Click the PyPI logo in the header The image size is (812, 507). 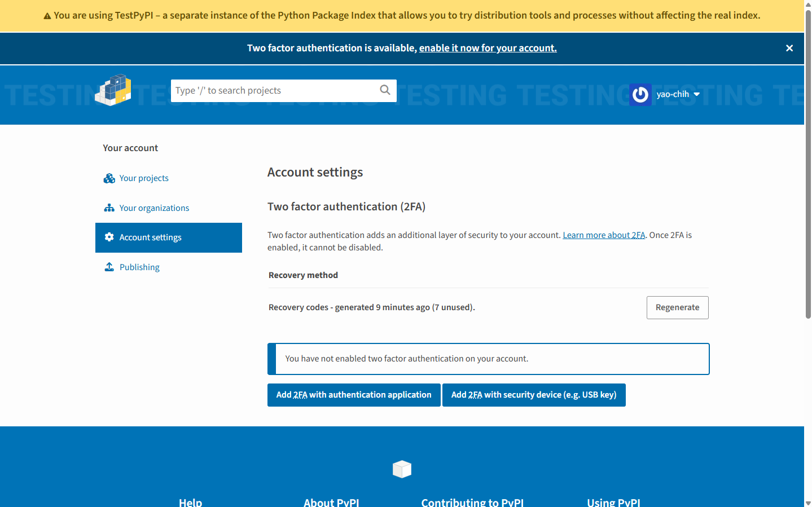[113, 90]
